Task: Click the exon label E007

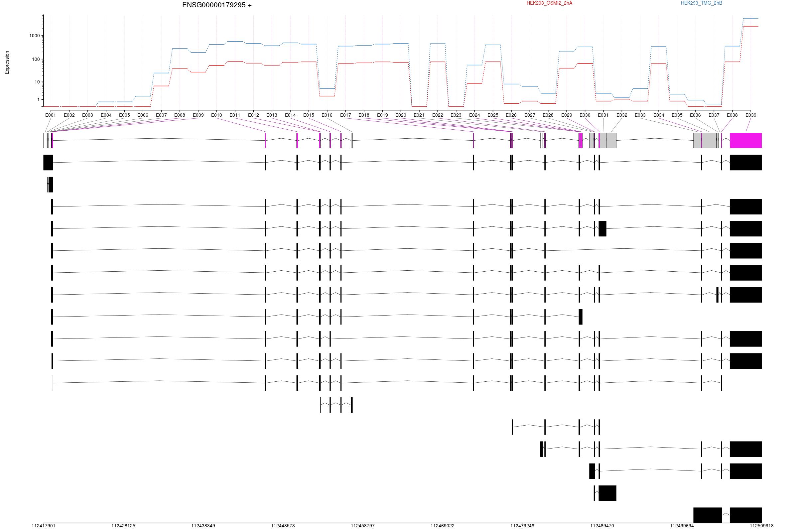Action: pos(162,115)
